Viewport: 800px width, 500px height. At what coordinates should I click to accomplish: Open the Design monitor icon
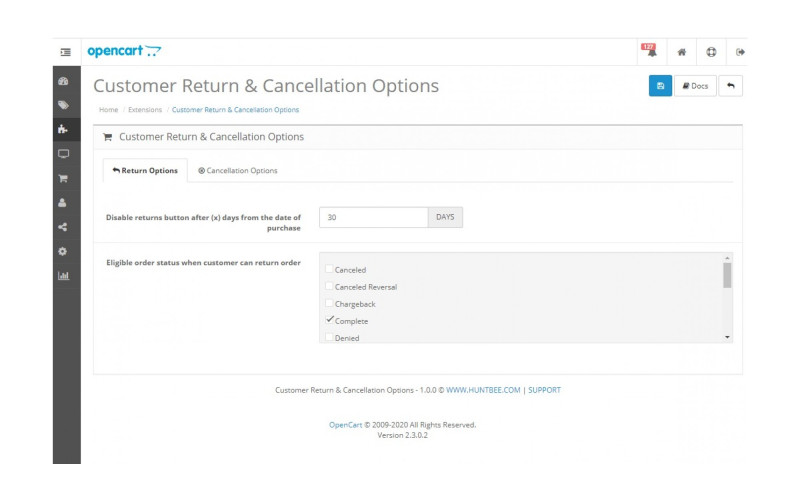64,153
